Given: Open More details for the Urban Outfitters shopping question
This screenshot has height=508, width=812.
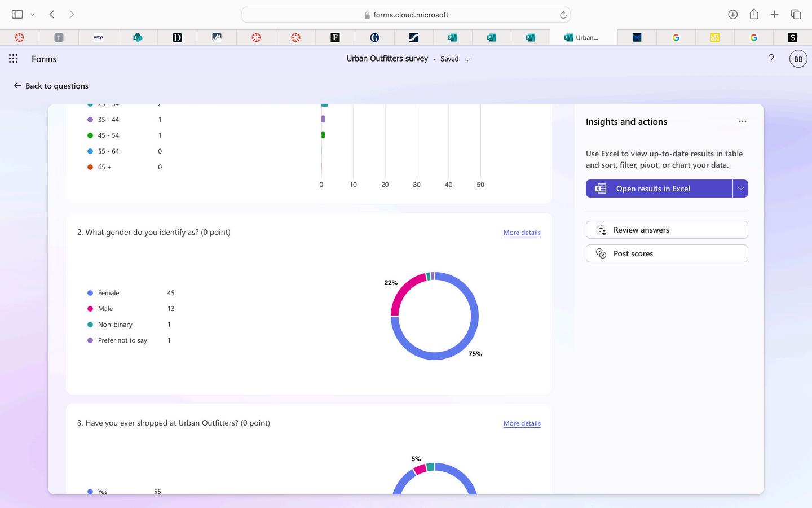Looking at the screenshot, I should tap(522, 423).
